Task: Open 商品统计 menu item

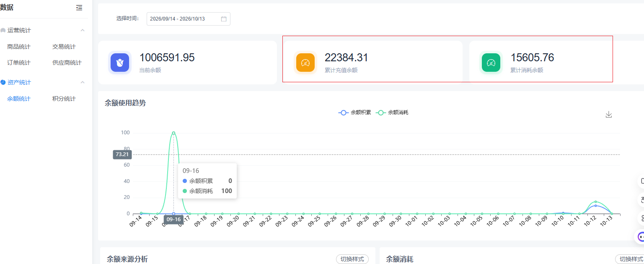Action: coord(19,47)
